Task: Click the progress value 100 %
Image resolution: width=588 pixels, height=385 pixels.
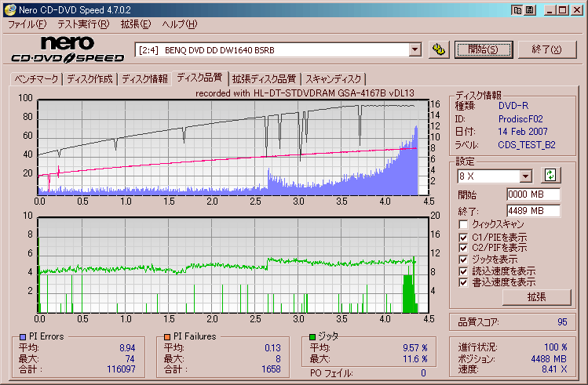Action: click(556, 347)
